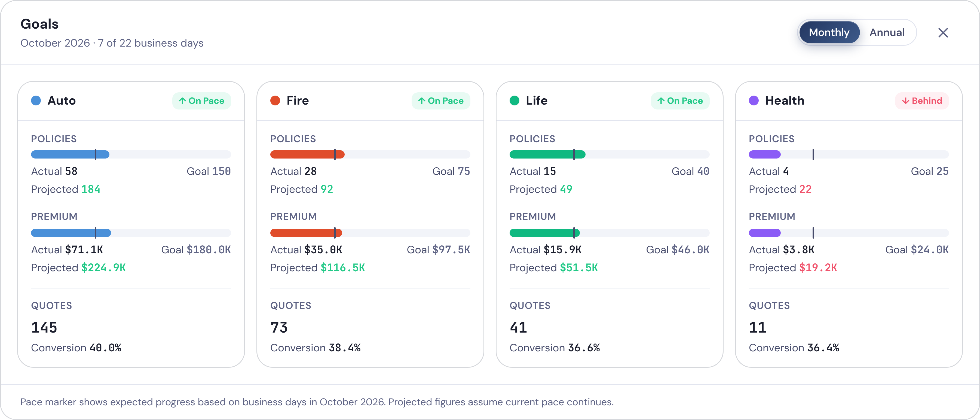Click the Life On Pace badge
The image size is (980, 420).
[680, 101]
